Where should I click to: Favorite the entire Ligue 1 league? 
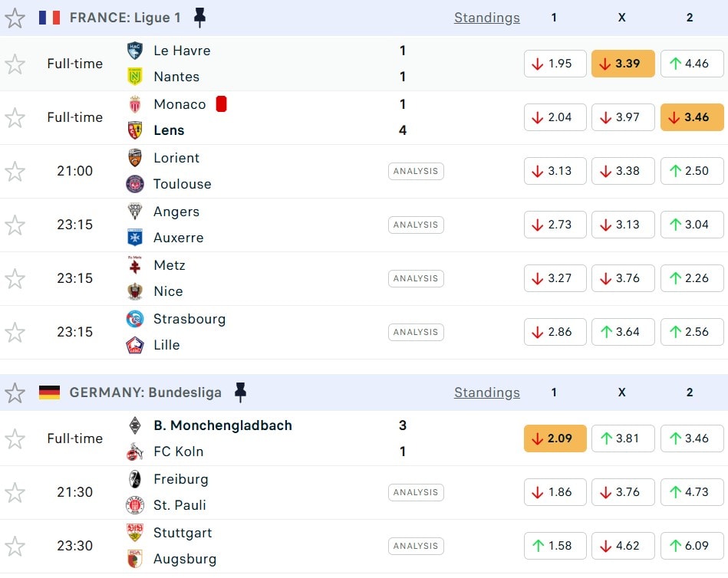point(15,18)
